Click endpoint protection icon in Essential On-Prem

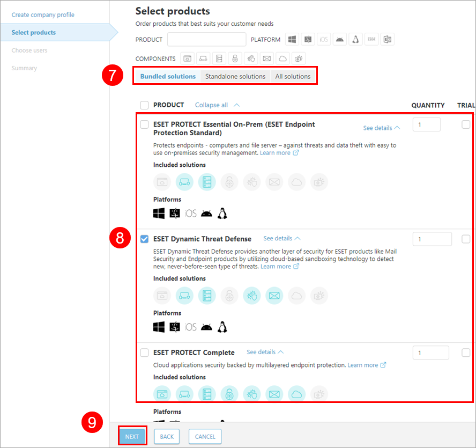(x=184, y=182)
